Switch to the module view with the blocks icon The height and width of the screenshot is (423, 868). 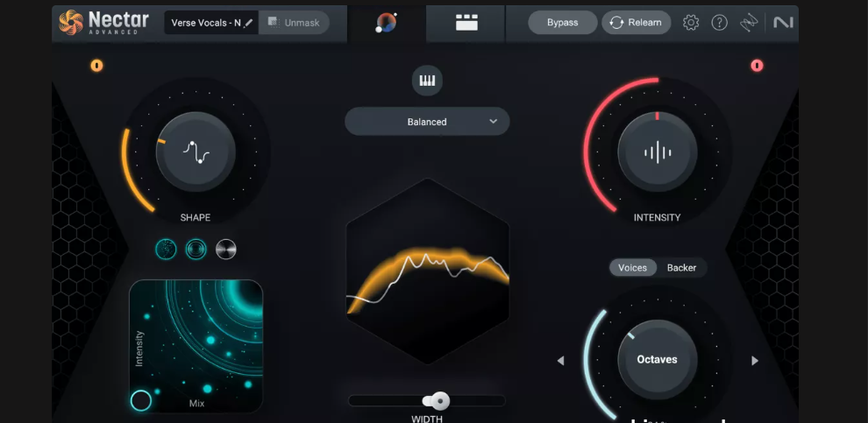point(466,23)
